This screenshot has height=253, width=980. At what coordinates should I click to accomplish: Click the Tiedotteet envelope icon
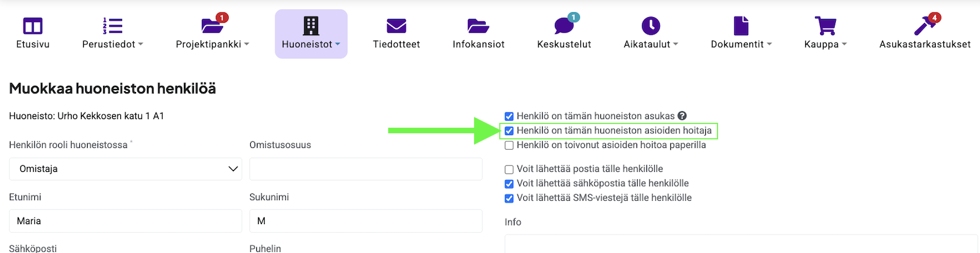point(396,26)
